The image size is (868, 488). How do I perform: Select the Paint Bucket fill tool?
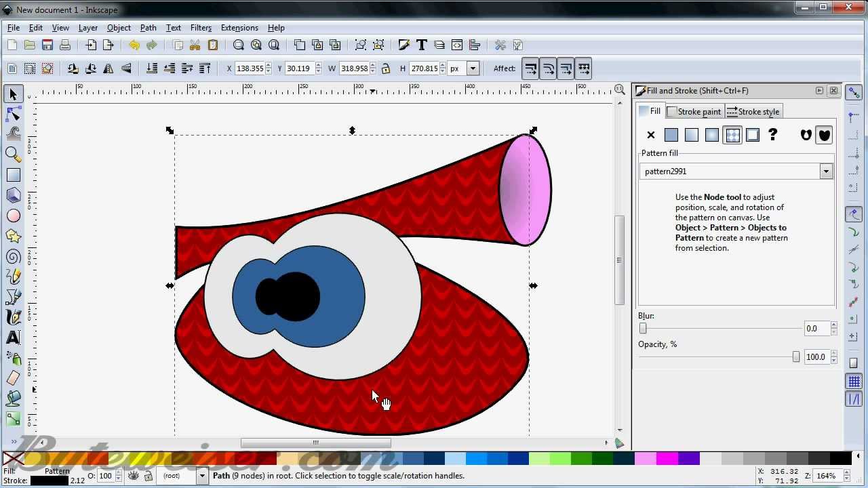tap(13, 399)
